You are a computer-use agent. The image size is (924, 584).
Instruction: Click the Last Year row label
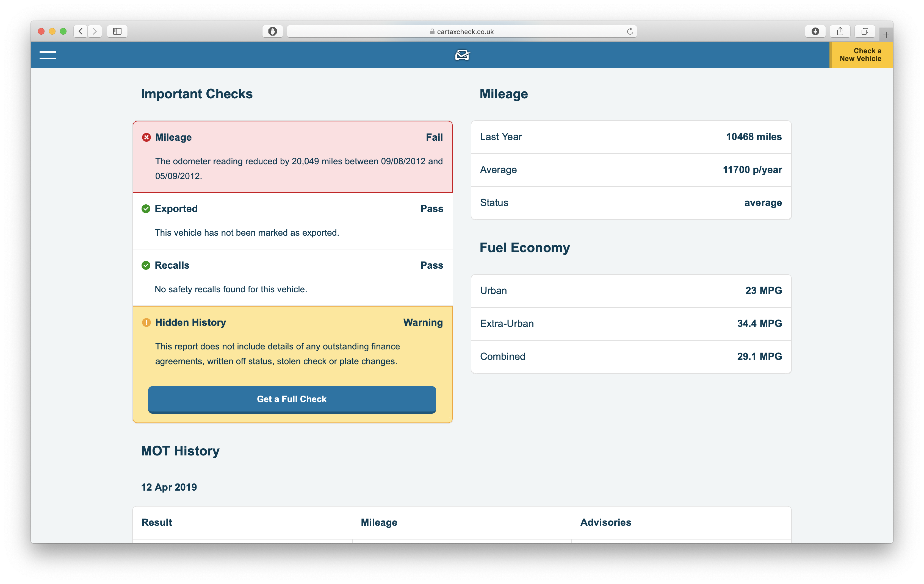501,137
